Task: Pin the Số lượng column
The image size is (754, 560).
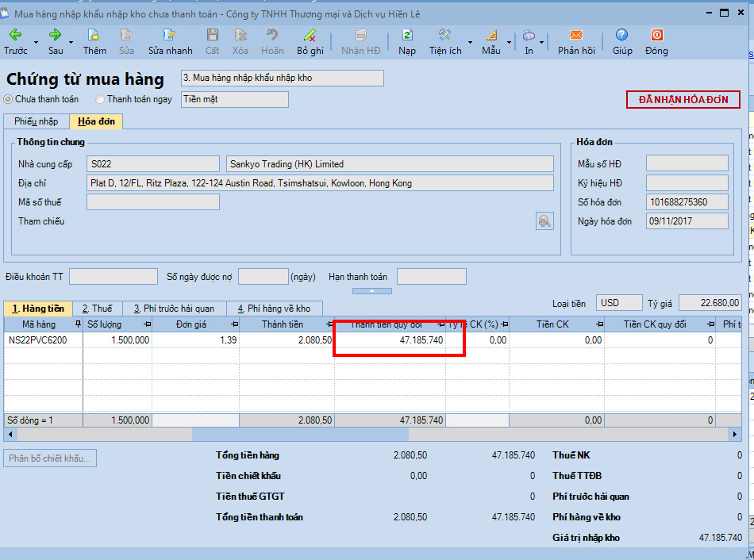Action: [147, 324]
